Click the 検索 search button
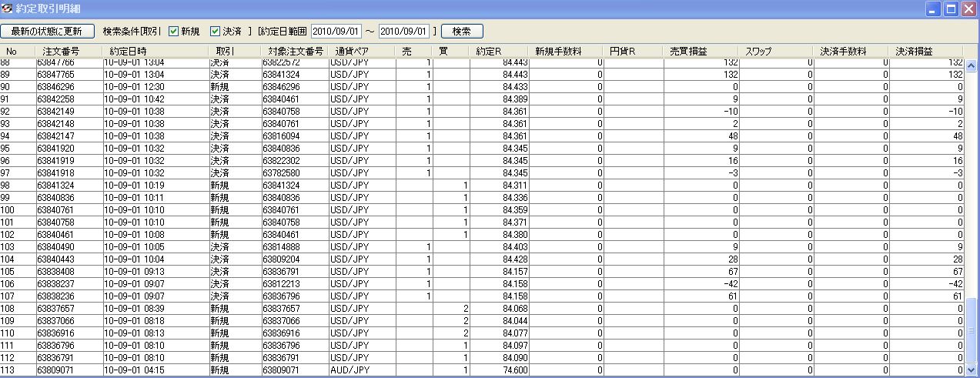The height and width of the screenshot is (378, 980). pos(462,32)
